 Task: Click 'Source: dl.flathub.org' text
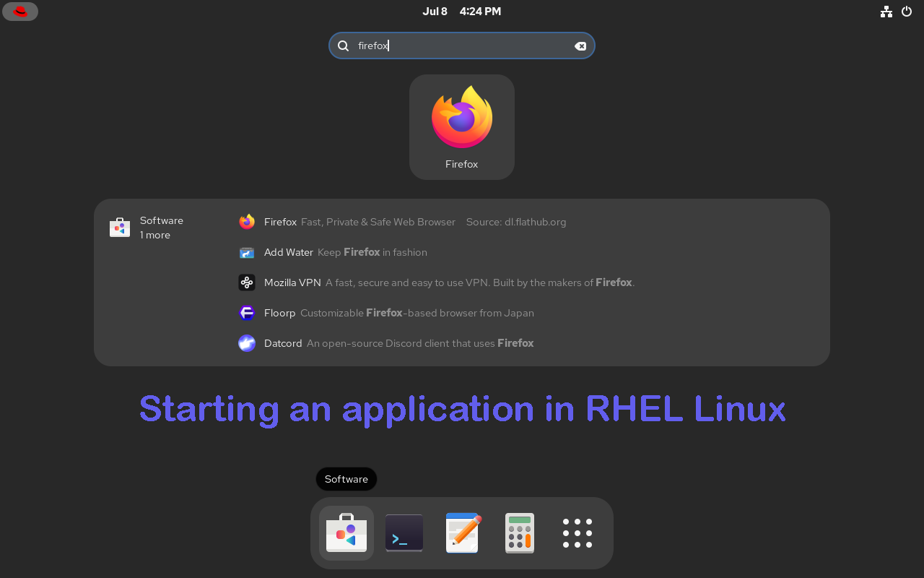(x=516, y=222)
